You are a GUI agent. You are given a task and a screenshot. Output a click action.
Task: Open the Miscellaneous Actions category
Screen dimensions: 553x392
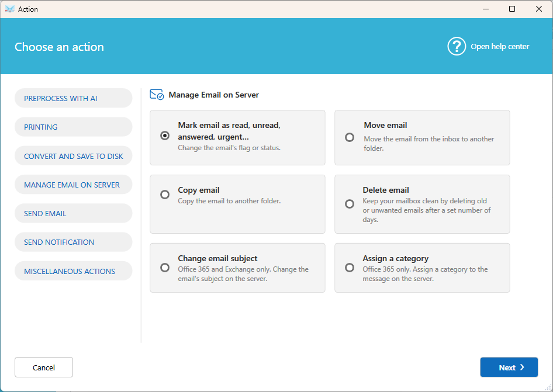73,271
